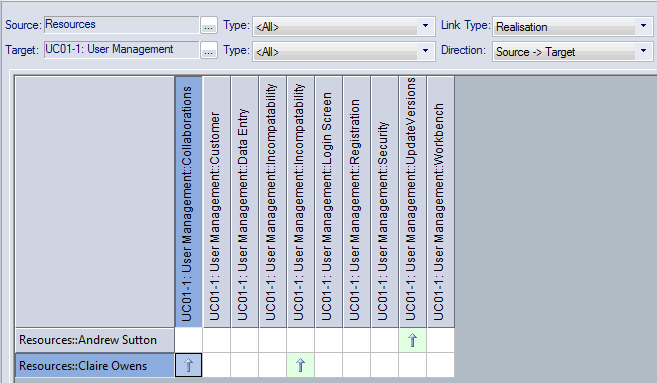
Task: Select the Security column header
Action: (x=385, y=202)
